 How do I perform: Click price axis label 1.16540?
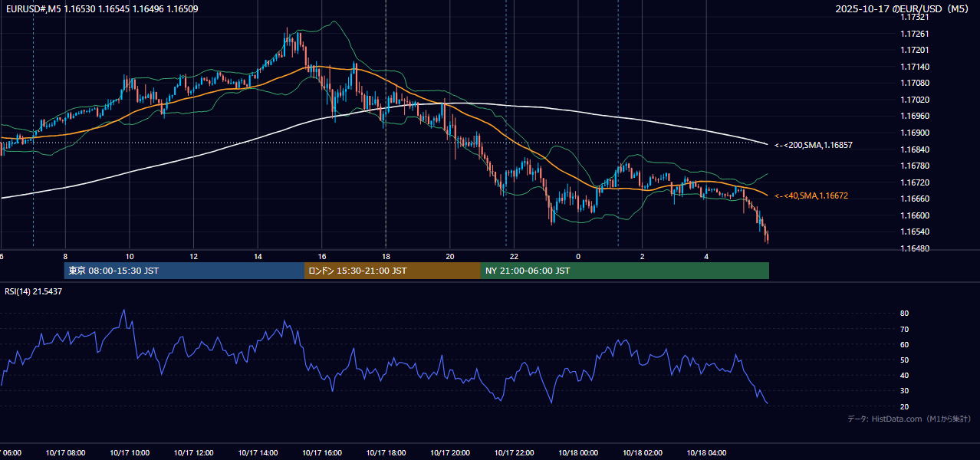[914, 232]
